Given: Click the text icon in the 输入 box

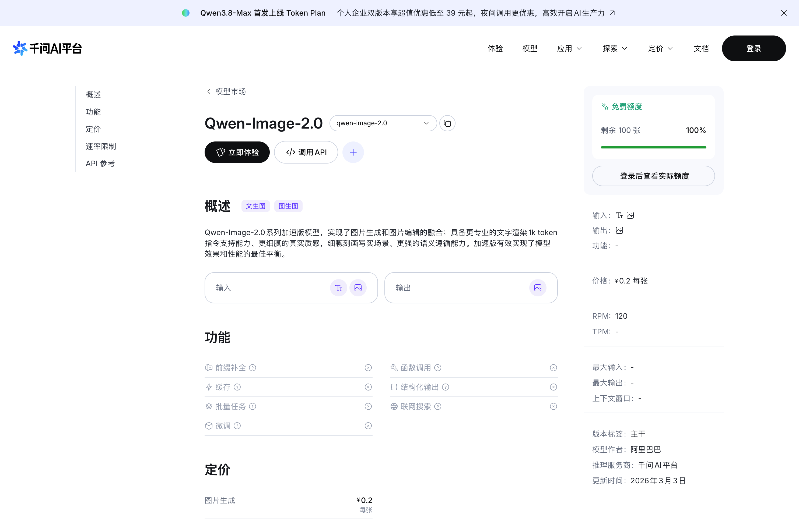Looking at the screenshot, I should coord(339,288).
